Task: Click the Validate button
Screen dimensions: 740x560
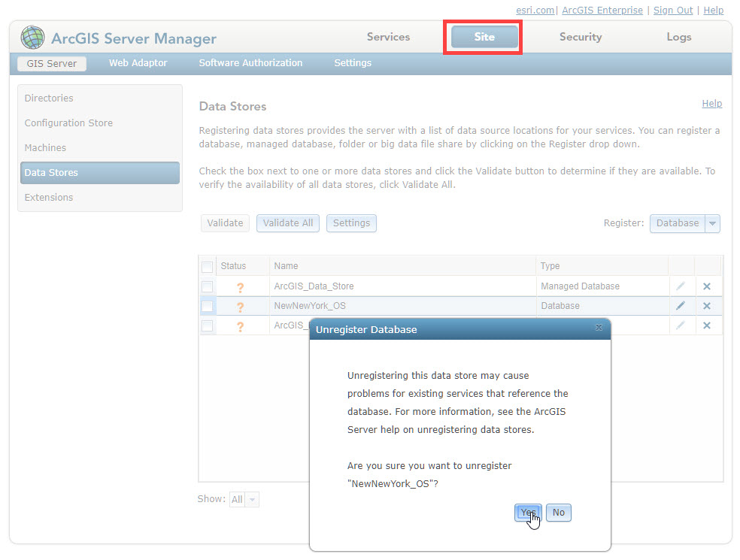Action: 225,223
